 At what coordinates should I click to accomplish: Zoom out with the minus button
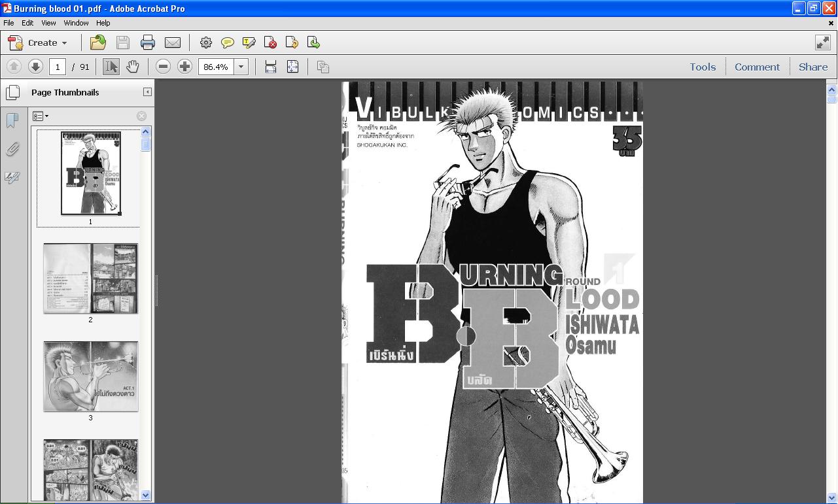pos(164,67)
